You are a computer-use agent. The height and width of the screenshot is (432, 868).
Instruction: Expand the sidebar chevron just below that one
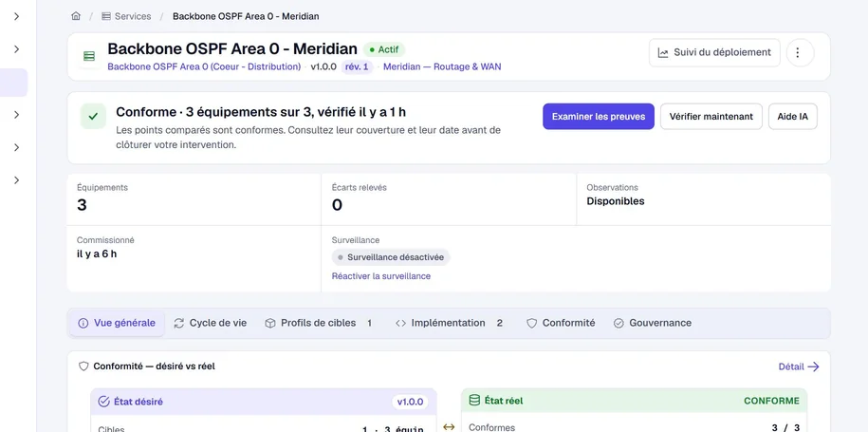coord(17,147)
